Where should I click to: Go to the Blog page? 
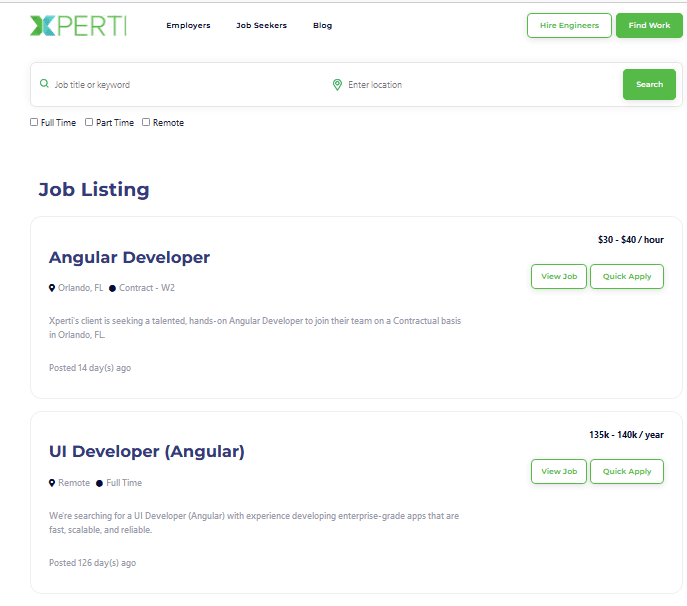click(x=322, y=25)
